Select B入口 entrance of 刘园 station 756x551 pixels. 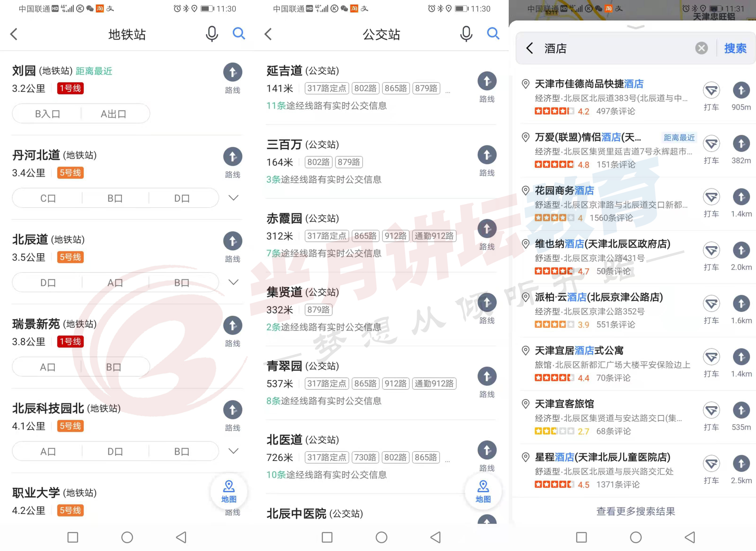(48, 114)
